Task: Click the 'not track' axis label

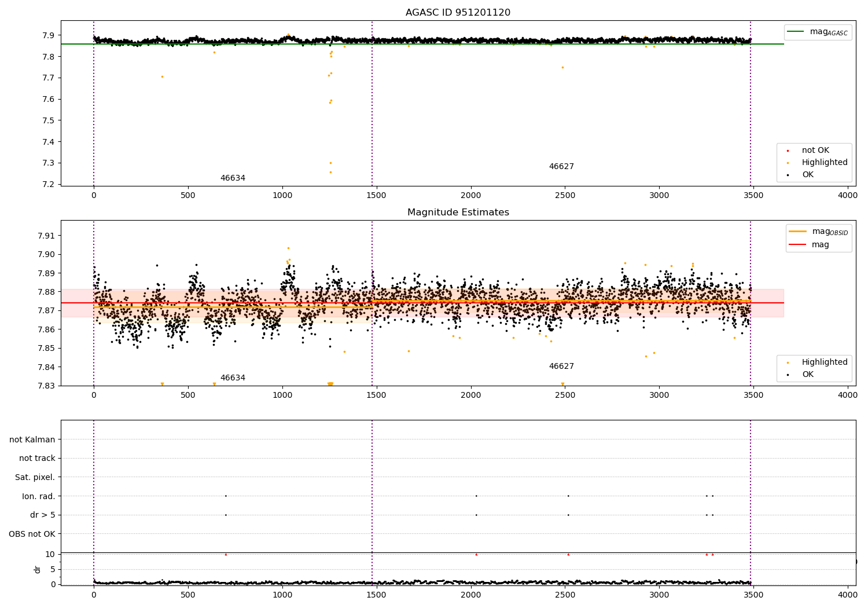Action: pyautogui.click(x=37, y=459)
